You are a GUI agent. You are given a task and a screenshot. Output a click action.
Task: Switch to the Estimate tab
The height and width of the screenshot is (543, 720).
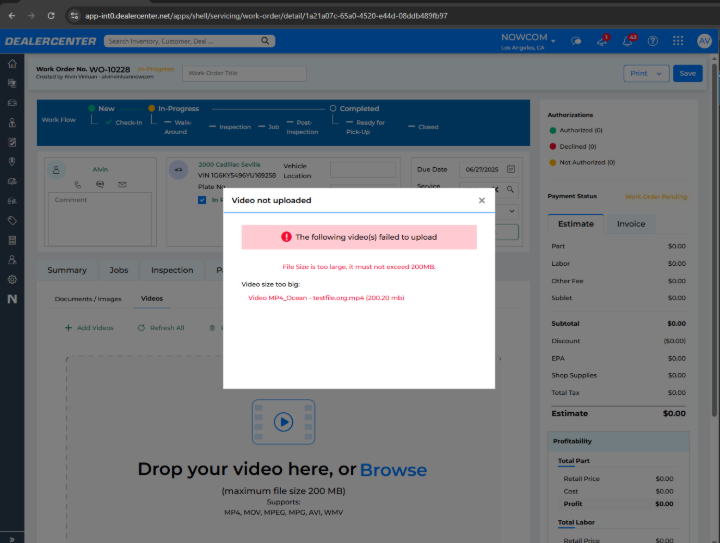[x=576, y=224]
